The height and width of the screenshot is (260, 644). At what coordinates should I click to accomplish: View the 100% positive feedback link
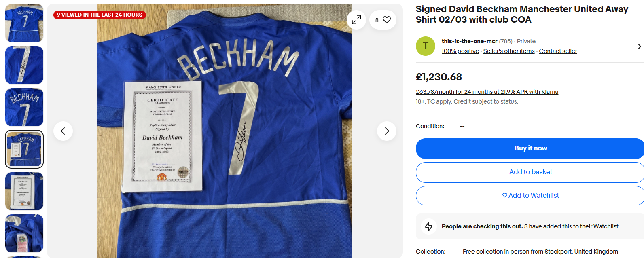(460, 51)
